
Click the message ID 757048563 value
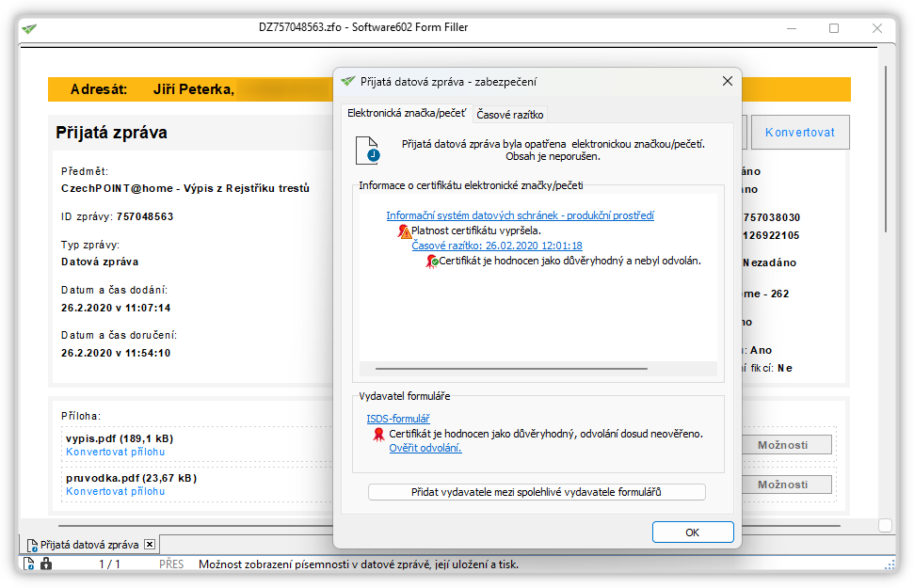pos(145,216)
